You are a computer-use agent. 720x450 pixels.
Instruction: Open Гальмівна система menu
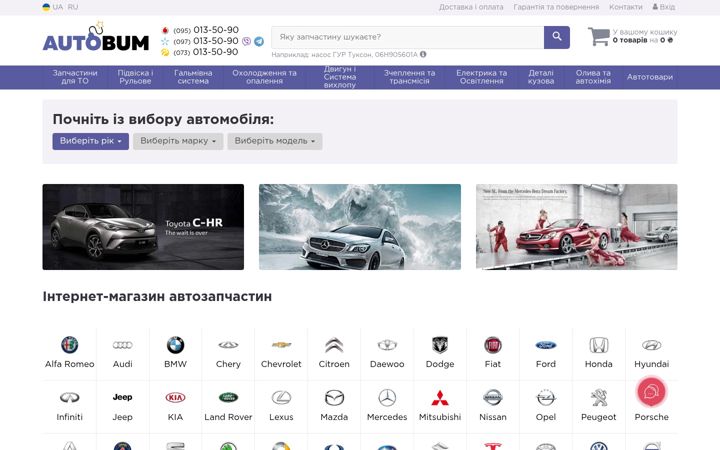coord(193,77)
